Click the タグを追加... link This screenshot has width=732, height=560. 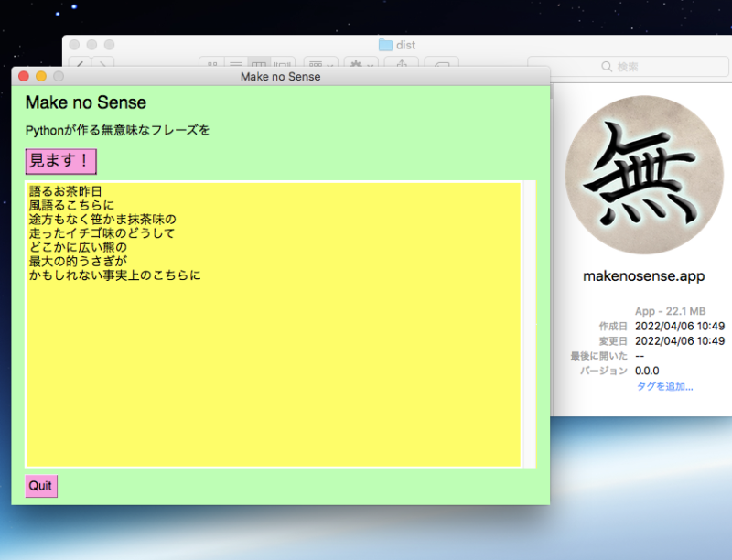pos(664,387)
